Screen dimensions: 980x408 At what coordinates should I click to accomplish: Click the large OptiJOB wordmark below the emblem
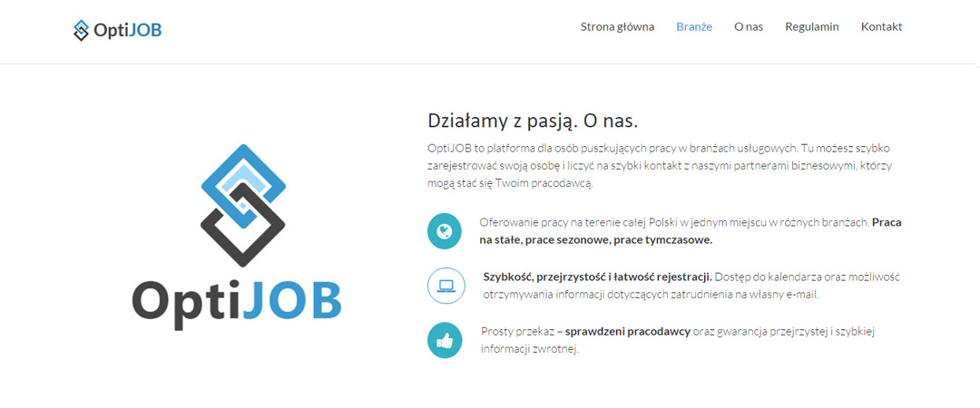tap(236, 299)
